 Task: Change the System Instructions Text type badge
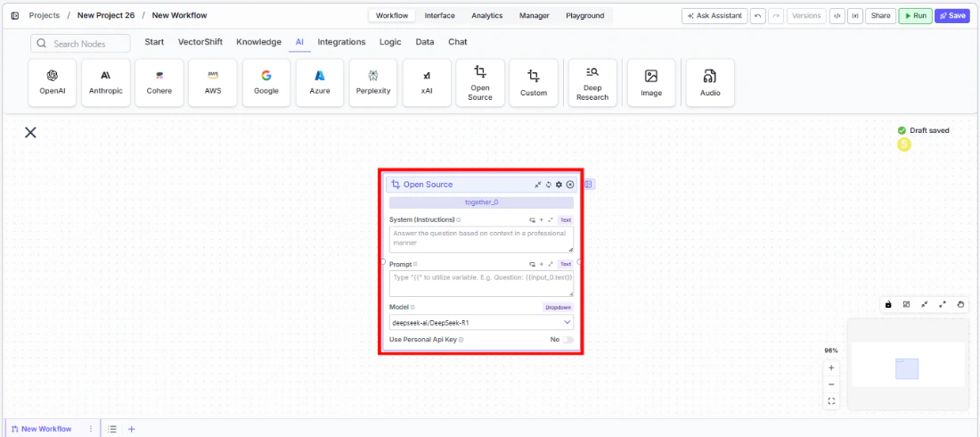565,219
